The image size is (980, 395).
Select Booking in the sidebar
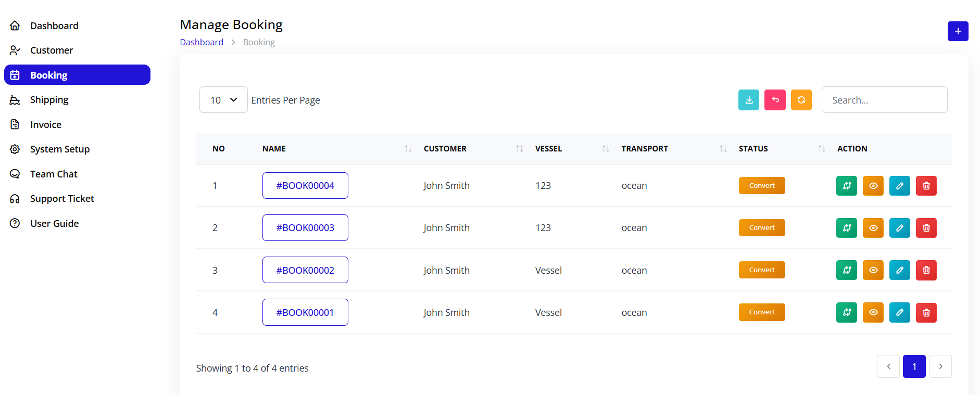[77, 75]
